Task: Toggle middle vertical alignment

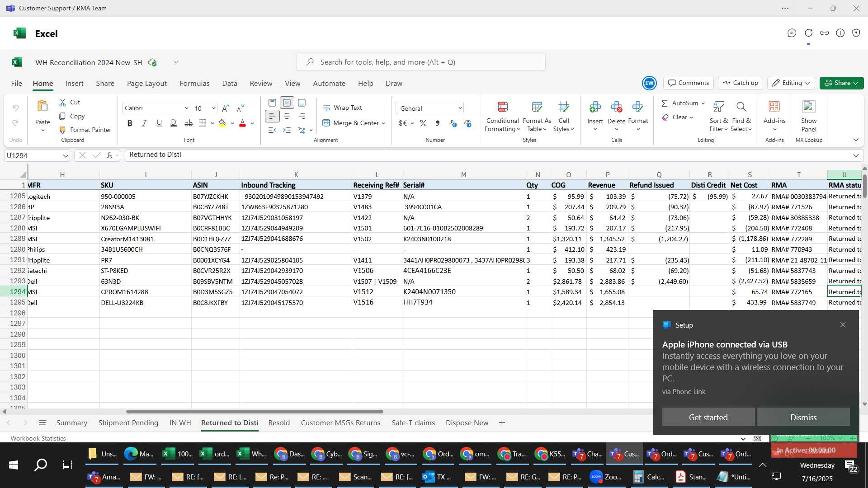Action: (x=287, y=103)
